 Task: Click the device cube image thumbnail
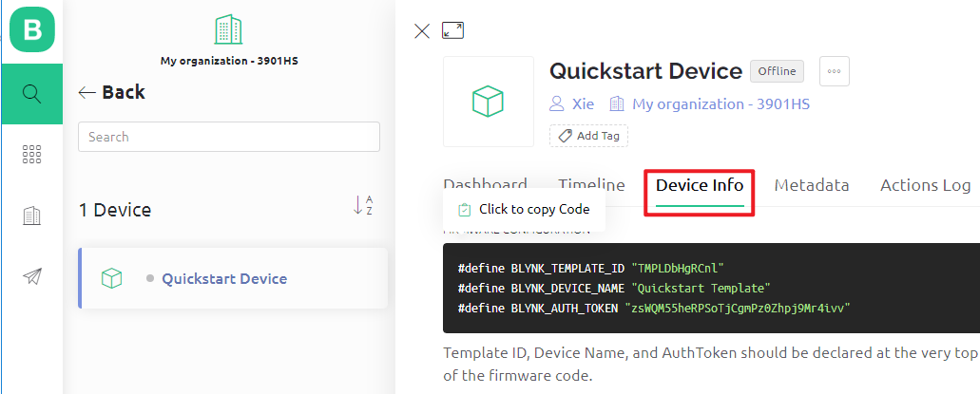pyautogui.click(x=489, y=102)
